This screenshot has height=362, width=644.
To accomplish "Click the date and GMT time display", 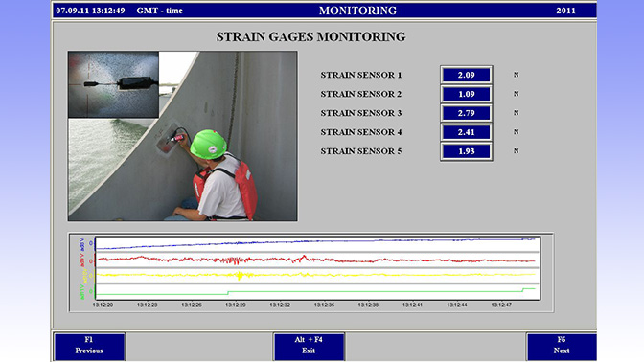I will tap(119, 11).
